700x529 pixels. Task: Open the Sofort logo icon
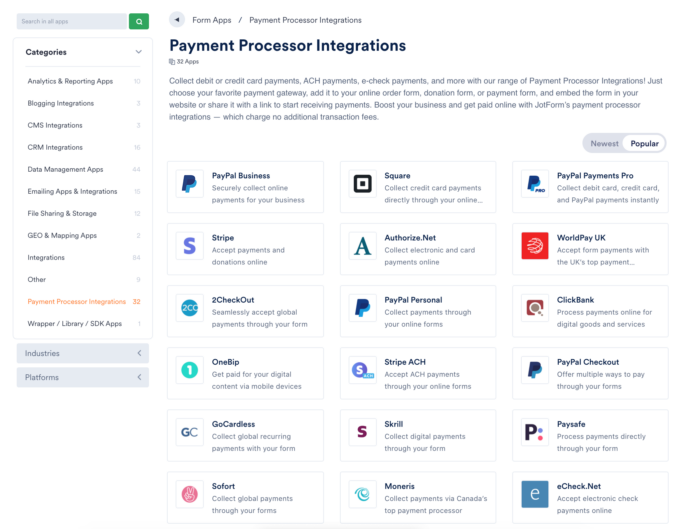pyautogui.click(x=189, y=494)
